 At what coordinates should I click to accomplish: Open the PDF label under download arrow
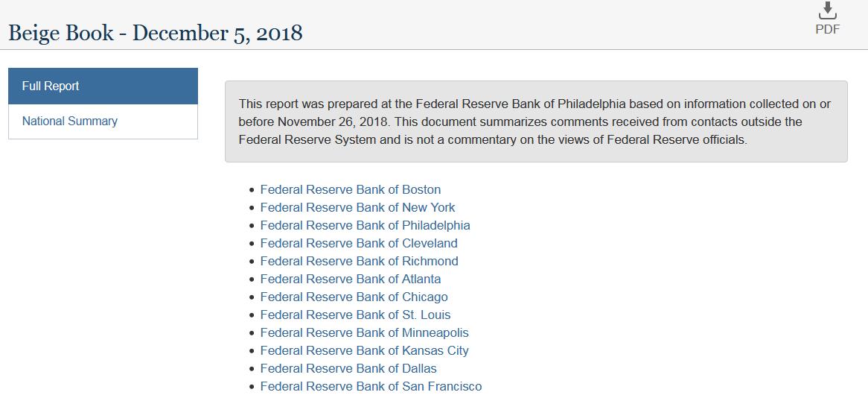[x=828, y=29]
